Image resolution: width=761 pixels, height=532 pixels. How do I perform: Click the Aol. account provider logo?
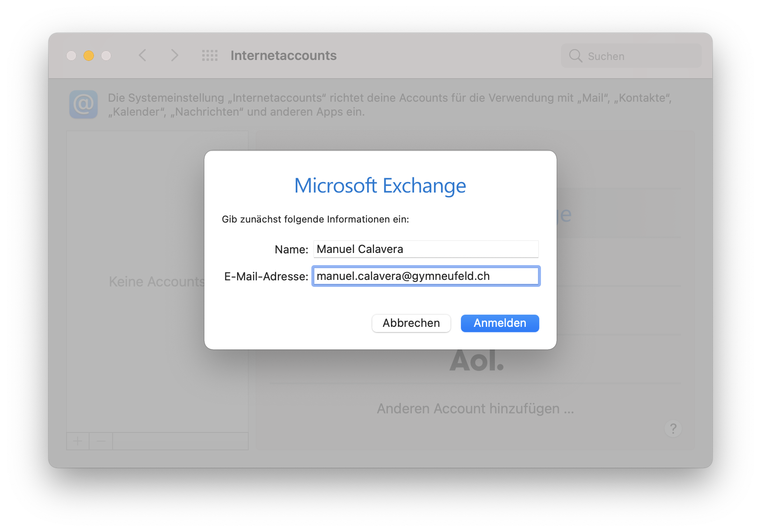[477, 361]
